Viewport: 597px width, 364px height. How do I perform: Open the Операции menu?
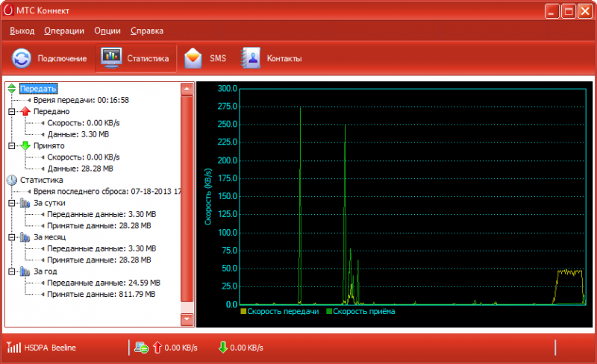64,31
